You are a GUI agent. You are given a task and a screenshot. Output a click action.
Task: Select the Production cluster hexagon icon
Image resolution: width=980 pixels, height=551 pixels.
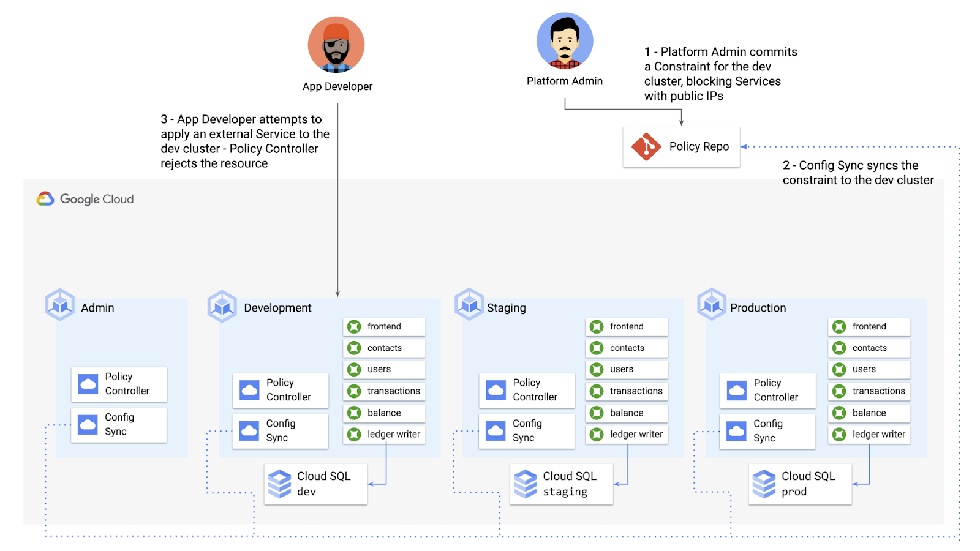(x=712, y=304)
